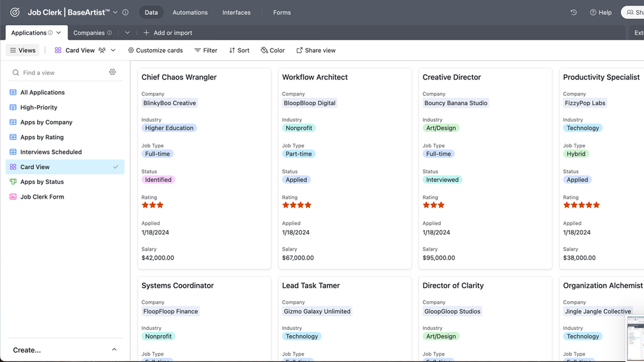This screenshot has width=644, height=362.
Task: Open the Help menu
Action: [600, 12]
